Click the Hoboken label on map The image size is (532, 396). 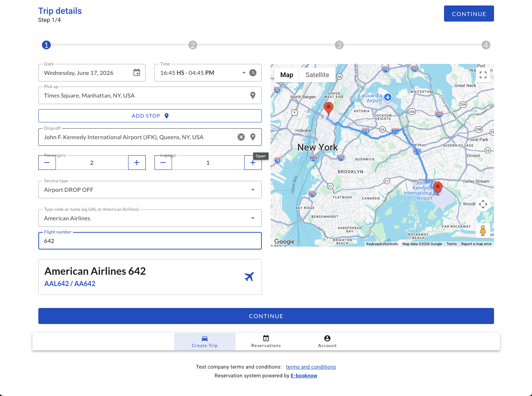304,130
